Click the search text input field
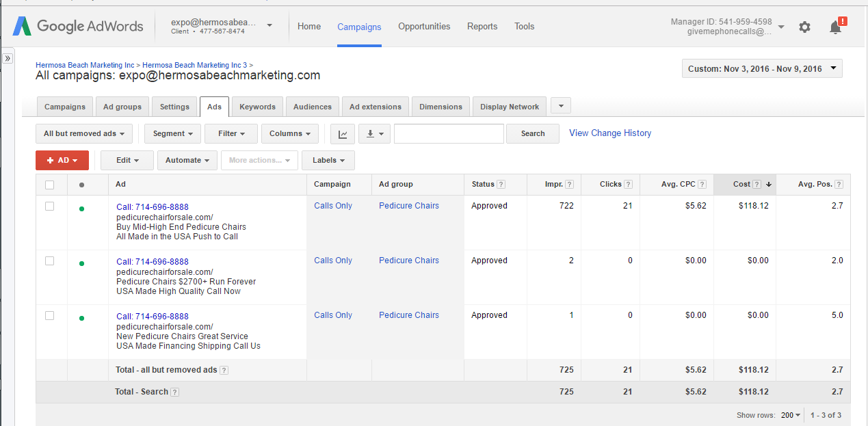Image resolution: width=868 pixels, height=426 pixels. coord(449,134)
